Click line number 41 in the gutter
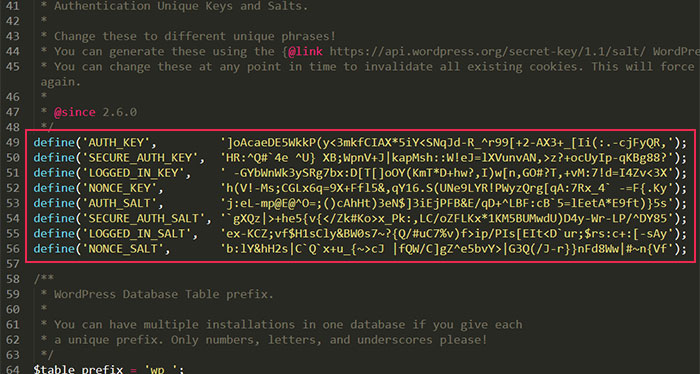This screenshot has height=374, width=700. [13, 6]
